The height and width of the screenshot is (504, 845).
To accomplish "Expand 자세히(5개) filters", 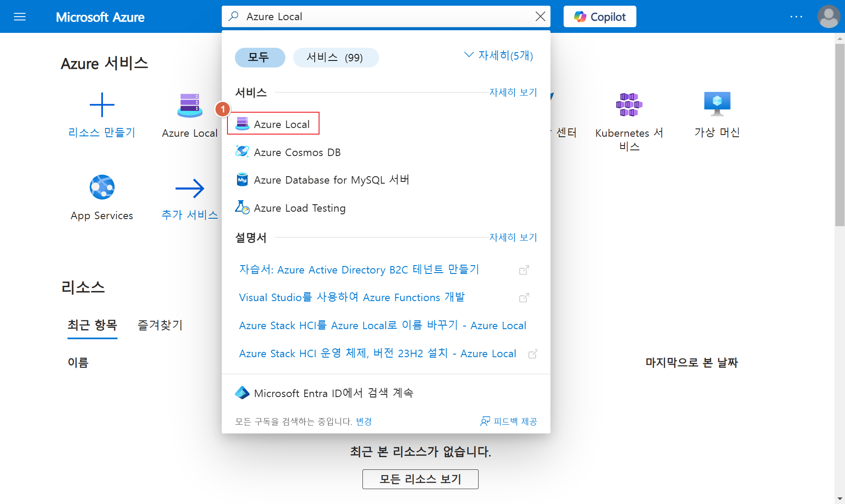I will (498, 56).
